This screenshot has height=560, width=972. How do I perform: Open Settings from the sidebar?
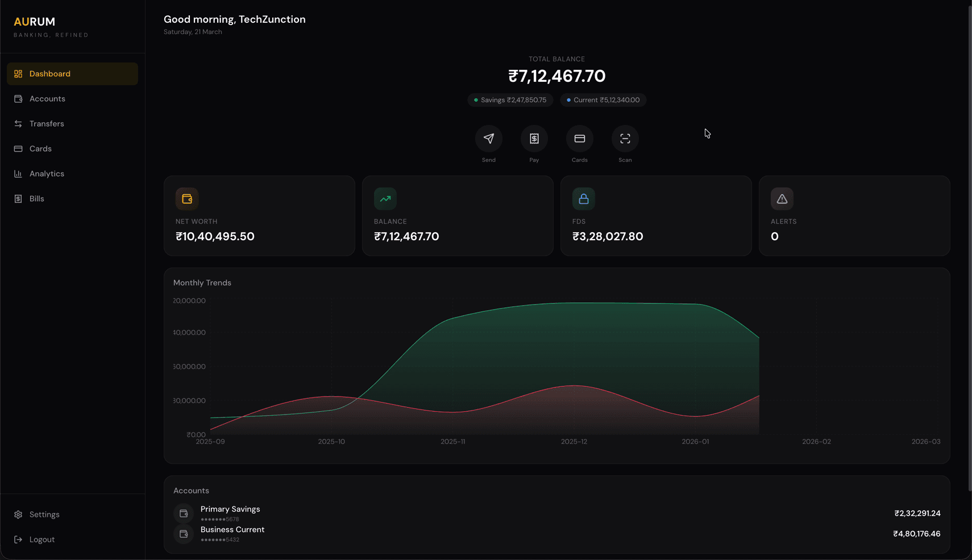pyautogui.click(x=44, y=514)
